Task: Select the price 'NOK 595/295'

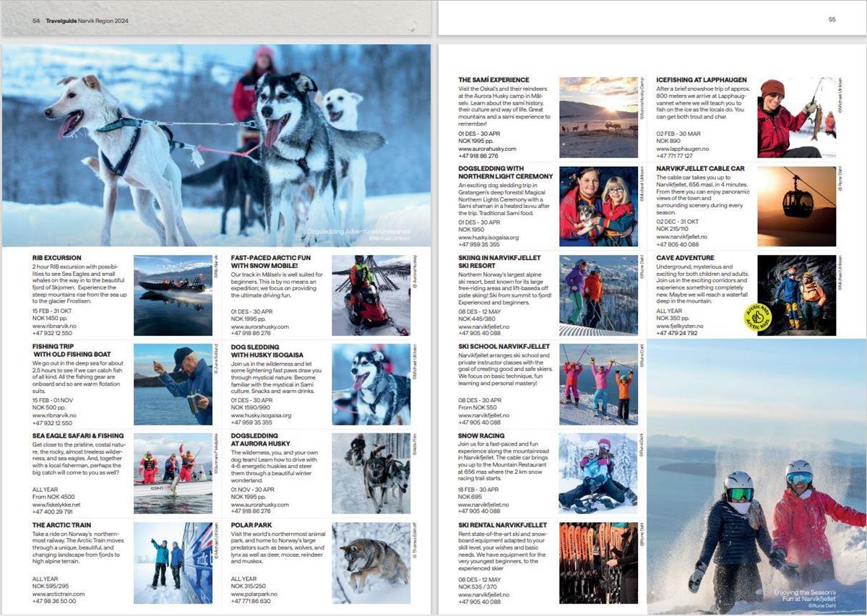Action: pyautogui.click(x=49, y=586)
